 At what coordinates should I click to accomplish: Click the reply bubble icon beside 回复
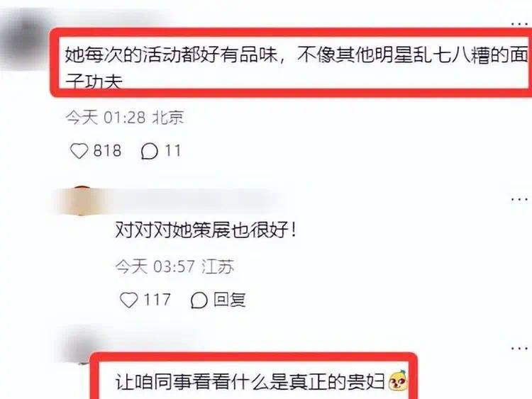click(x=199, y=300)
